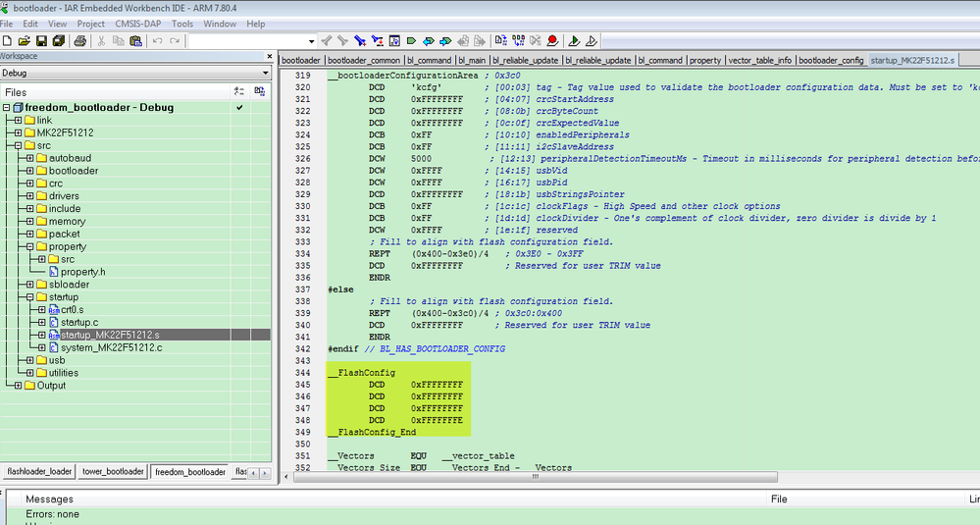Click the Paste clipboard icon
This screenshot has width=980, height=525.
136,41
